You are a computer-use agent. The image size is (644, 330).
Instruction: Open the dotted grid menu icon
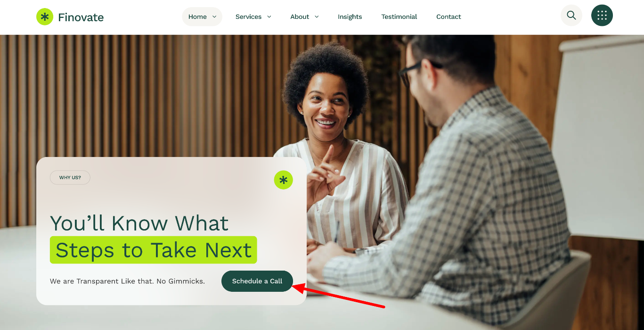[602, 16]
